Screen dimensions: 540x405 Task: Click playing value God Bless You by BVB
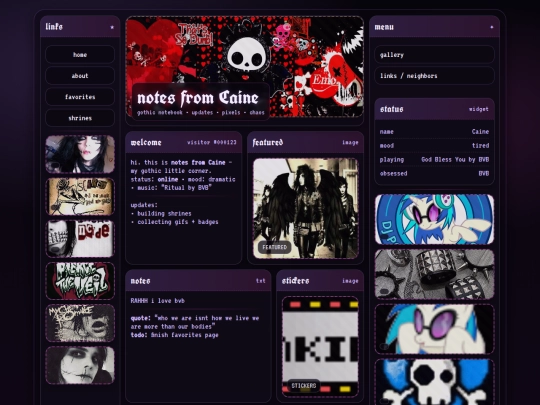tap(455, 160)
